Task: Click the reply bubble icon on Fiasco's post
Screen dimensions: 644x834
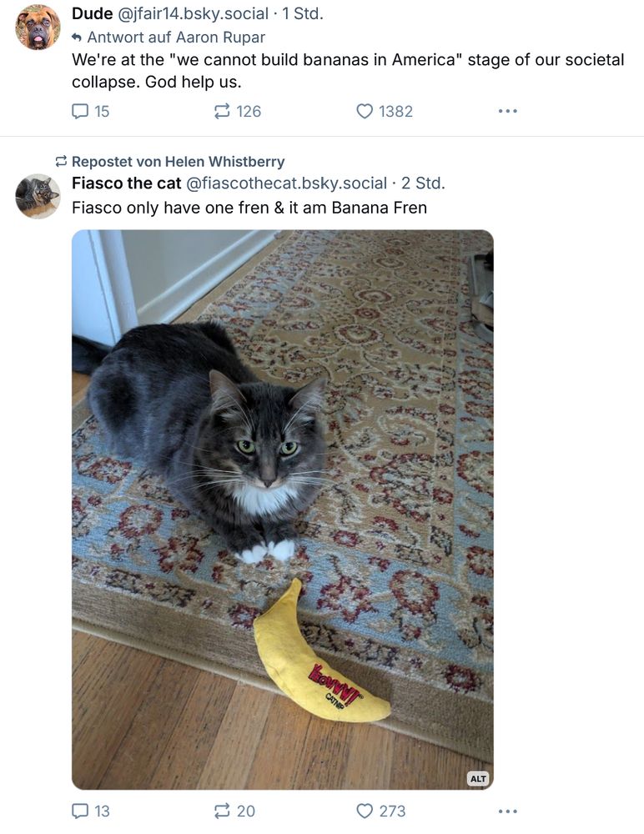Action: click(81, 811)
